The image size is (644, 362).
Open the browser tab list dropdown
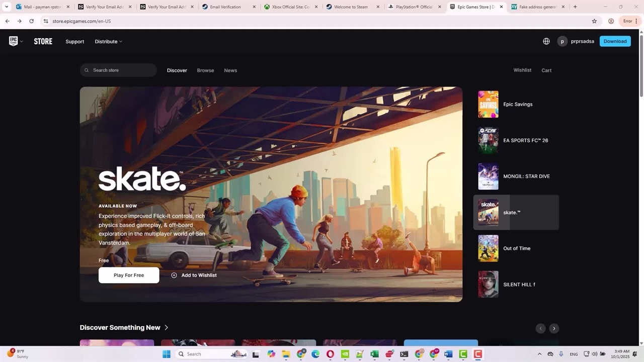(7, 7)
